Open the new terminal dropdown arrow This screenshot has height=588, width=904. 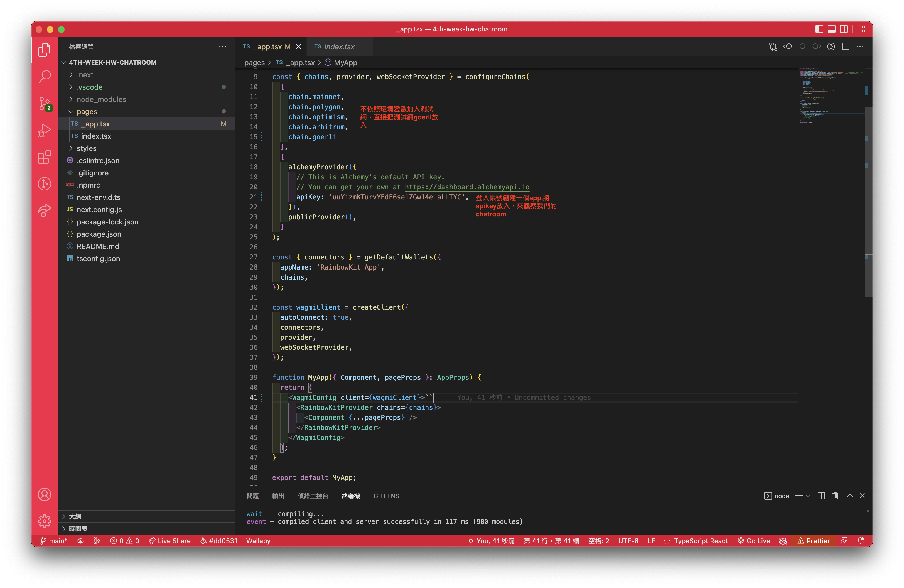pos(808,496)
